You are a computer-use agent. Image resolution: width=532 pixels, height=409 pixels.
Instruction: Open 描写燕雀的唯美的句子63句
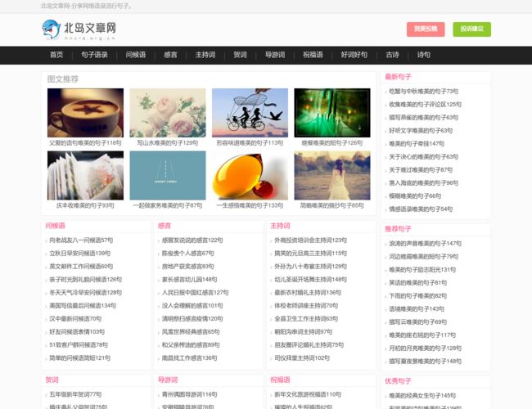pyautogui.click(x=423, y=117)
